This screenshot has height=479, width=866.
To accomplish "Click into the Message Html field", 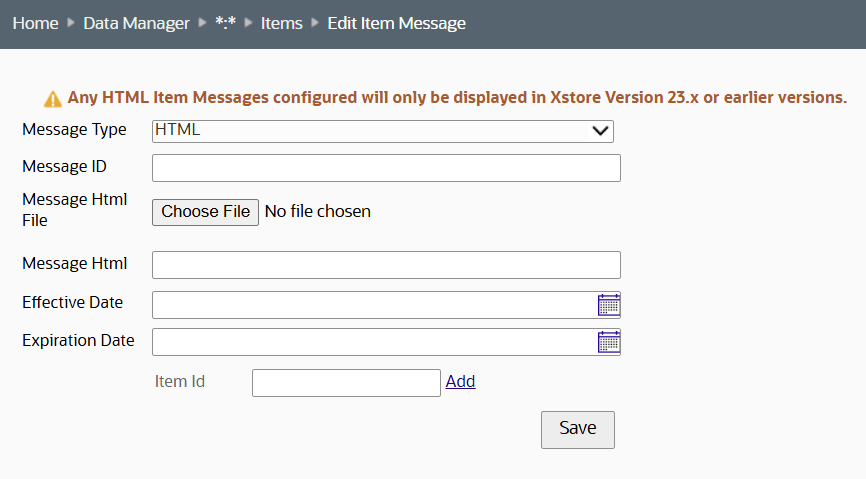I will pyautogui.click(x=386, y=265).
